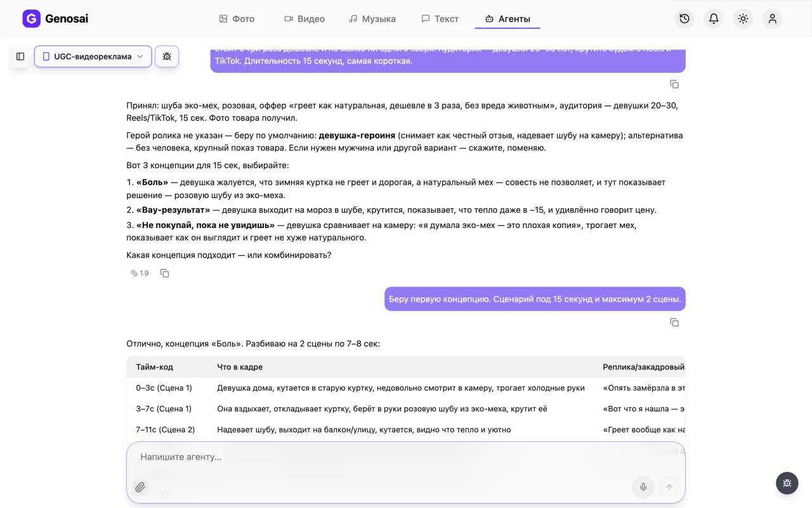812x508 pixels.
Task: Click the cell 'Она вздыхает, откладывает куртку'
Action: click(x=382, y=409)
